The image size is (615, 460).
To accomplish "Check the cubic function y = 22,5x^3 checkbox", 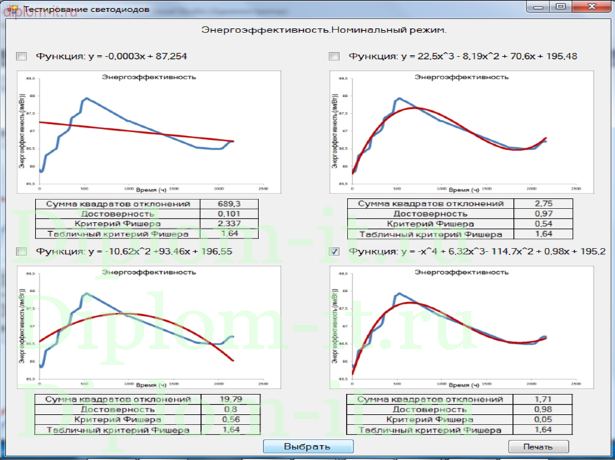I will (x=335, y=56).
